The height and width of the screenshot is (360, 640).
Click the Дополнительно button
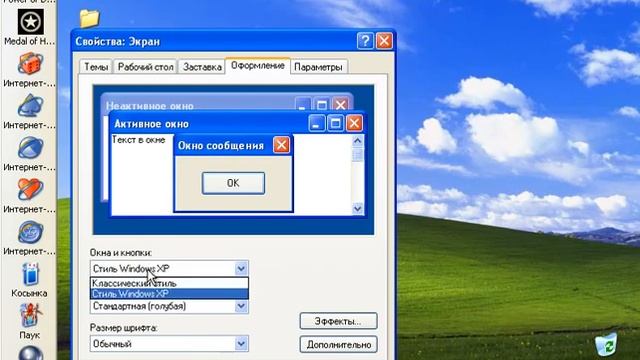[x=338, y=344]
